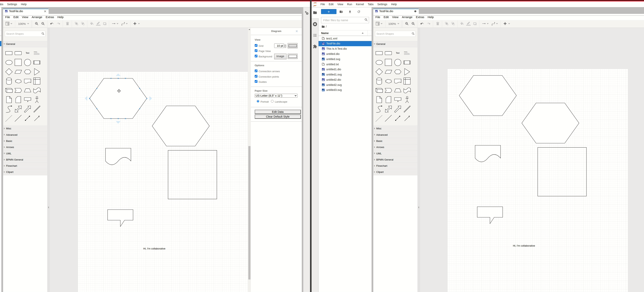The image size is (644, 292).
Task: Click Name column header to sort
Action: point(343,33)
